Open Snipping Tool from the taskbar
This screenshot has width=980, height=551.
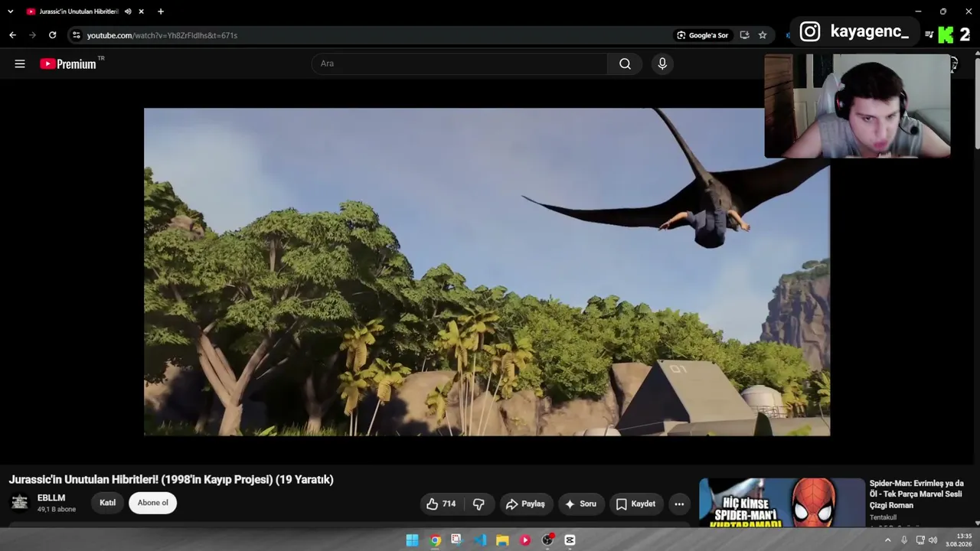click(x=456, y=540)
